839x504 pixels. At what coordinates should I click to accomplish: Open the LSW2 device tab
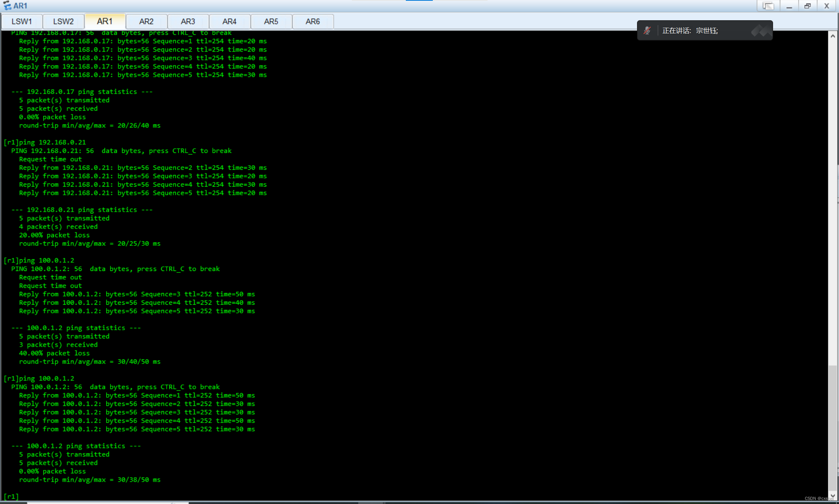(63, 21)
